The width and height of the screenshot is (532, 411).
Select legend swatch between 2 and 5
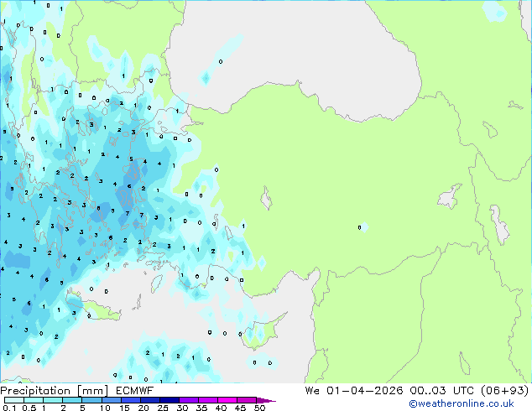click(x=72, y=400)
